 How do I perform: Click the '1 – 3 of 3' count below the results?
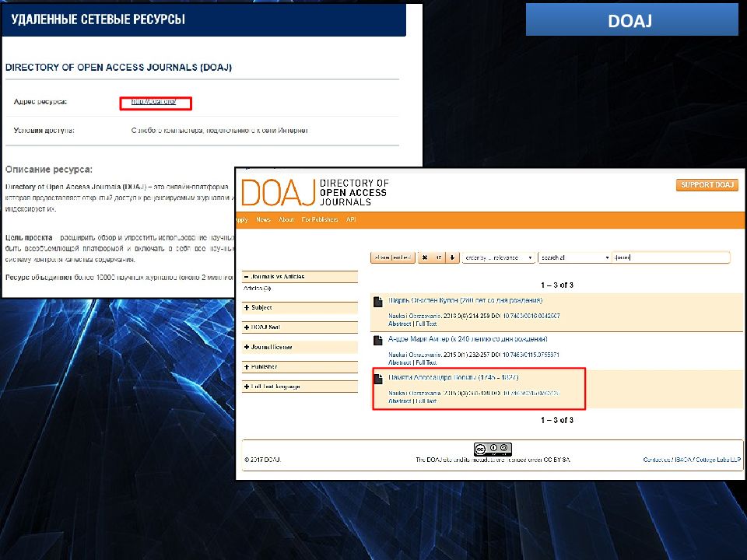point(557,420)
